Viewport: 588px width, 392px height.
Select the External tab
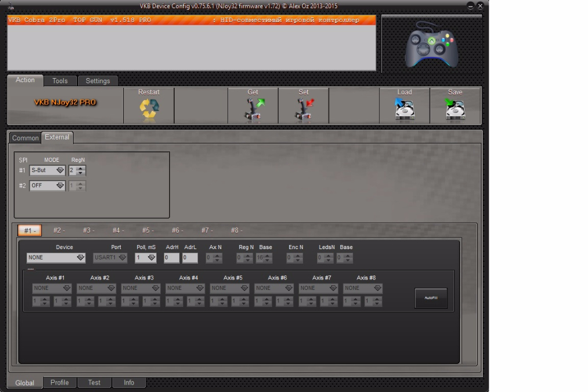click(x=57, y=137)
